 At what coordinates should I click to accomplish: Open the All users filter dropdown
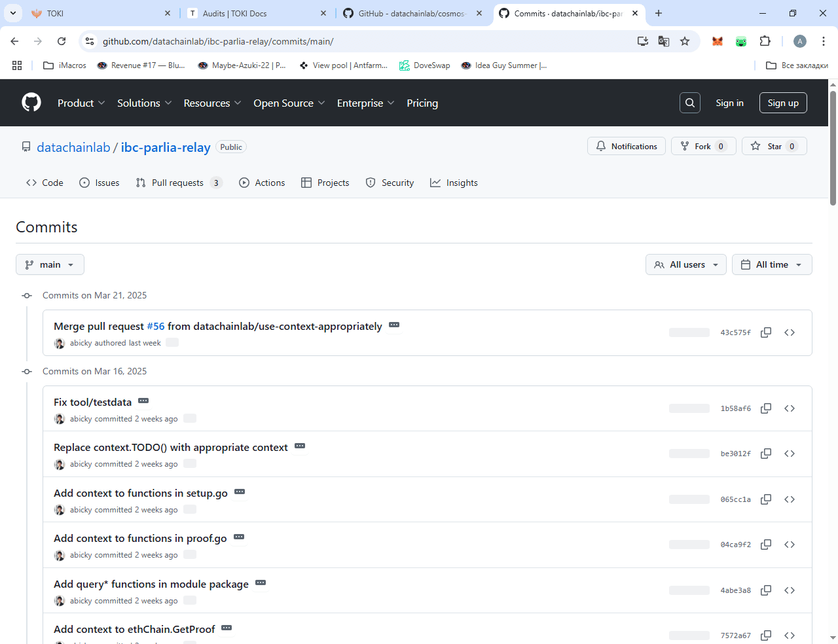pyautogui.click(x=685, y=264)
